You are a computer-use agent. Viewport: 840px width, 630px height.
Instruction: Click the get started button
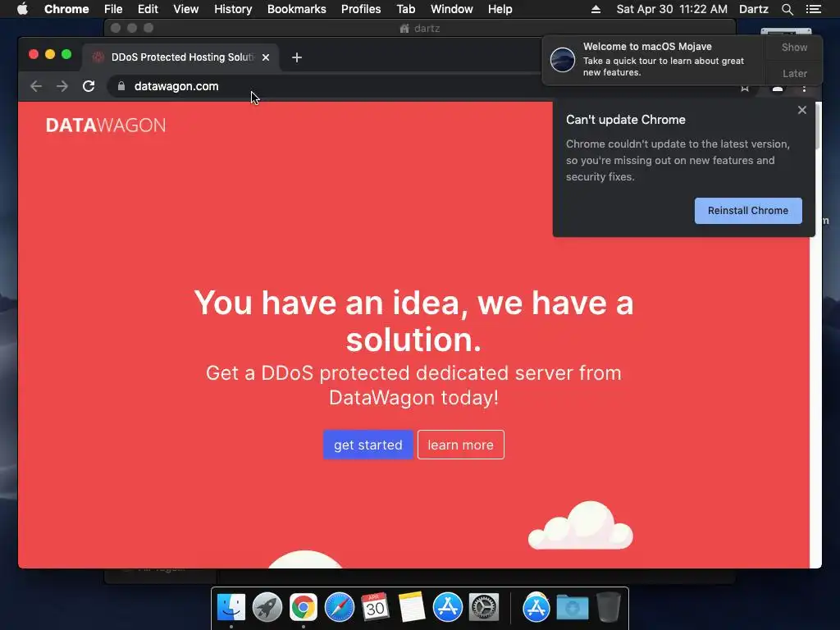tap(368, 445)
